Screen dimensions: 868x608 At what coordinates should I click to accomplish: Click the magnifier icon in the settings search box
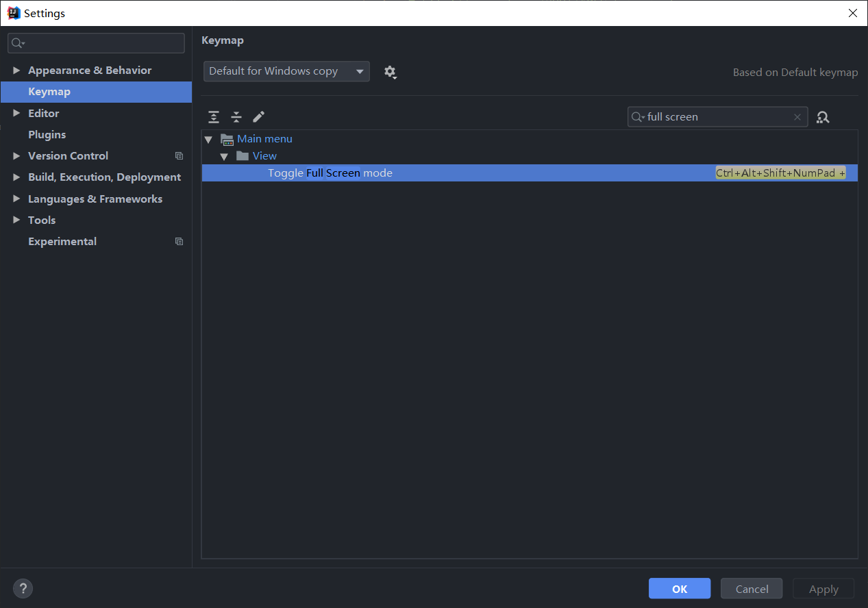18,43
